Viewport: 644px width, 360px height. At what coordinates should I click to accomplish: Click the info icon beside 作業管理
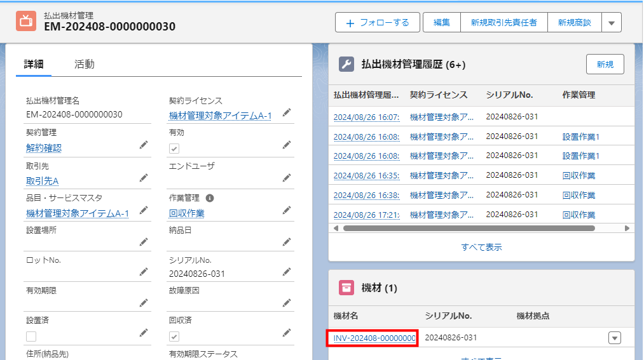(210, 198)
